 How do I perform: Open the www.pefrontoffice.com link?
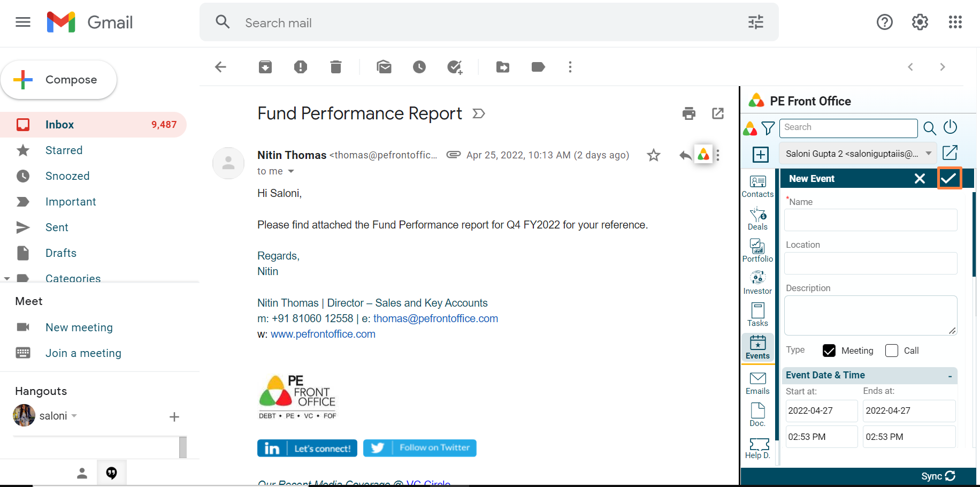323,334
